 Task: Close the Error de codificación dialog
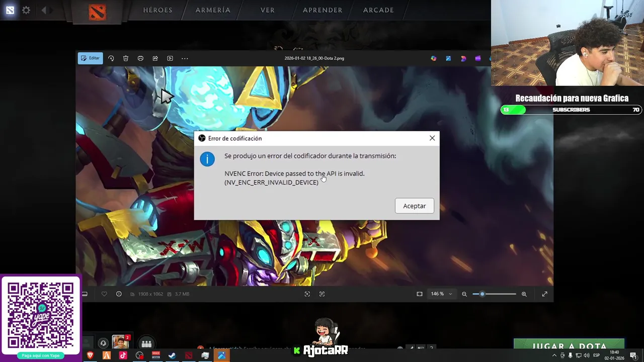pos(432,138)
